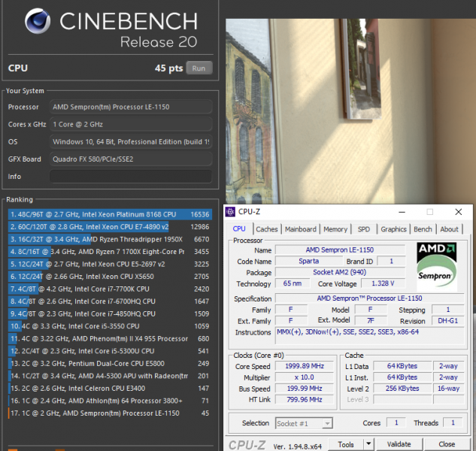476x451 pixels.
Task: Select ranking entry Intel Xeon E7-4890 v2
Action: (x=110, y=227)
